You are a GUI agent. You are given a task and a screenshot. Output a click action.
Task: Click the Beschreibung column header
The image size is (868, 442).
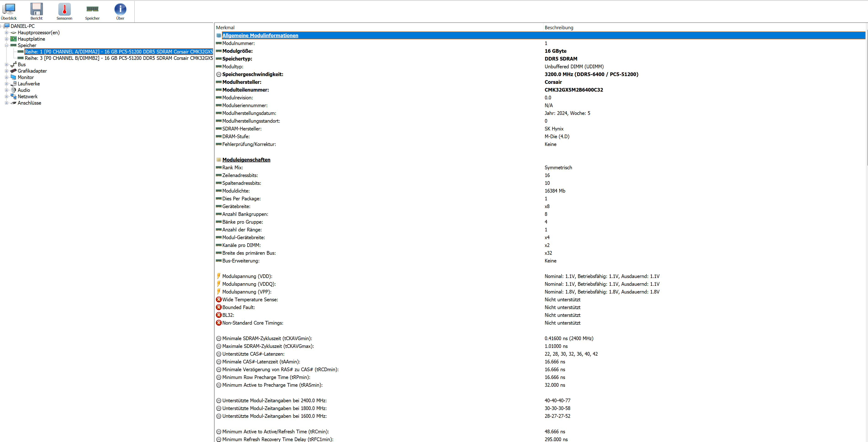(x=559, y=27)
